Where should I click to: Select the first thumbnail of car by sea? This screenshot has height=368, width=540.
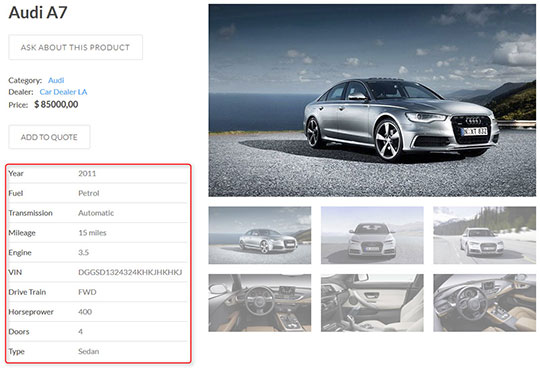260,235
